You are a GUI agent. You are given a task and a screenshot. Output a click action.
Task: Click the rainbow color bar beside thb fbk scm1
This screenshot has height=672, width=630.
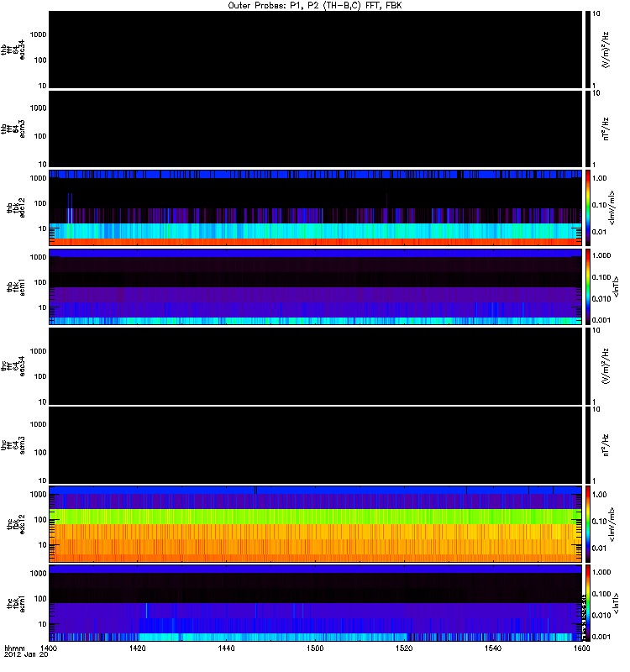click(588, 286)
